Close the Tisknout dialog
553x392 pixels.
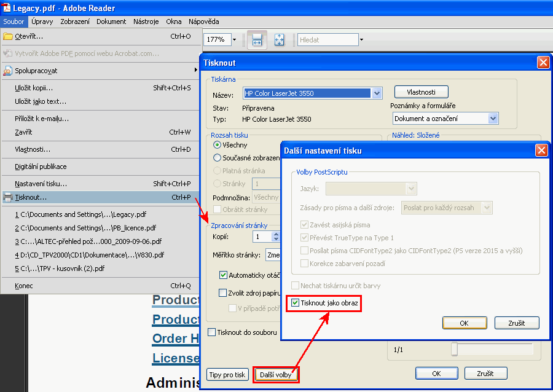pyautogui.click(x=543, y=63)
